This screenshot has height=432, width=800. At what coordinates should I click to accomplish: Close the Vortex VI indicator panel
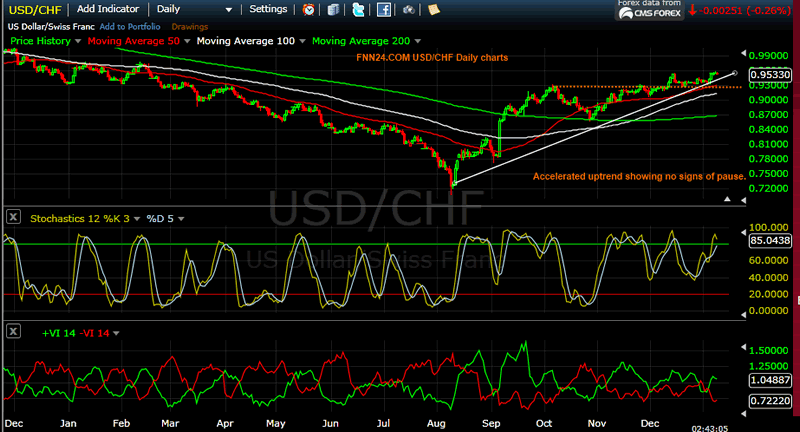(13, 332)
